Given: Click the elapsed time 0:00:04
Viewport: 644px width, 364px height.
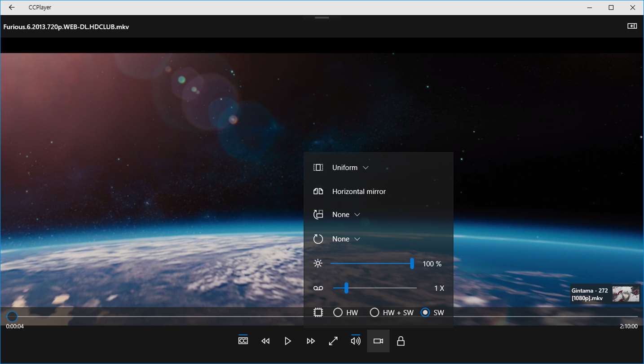Looking at the screenshot, I should tap(15, 326).
